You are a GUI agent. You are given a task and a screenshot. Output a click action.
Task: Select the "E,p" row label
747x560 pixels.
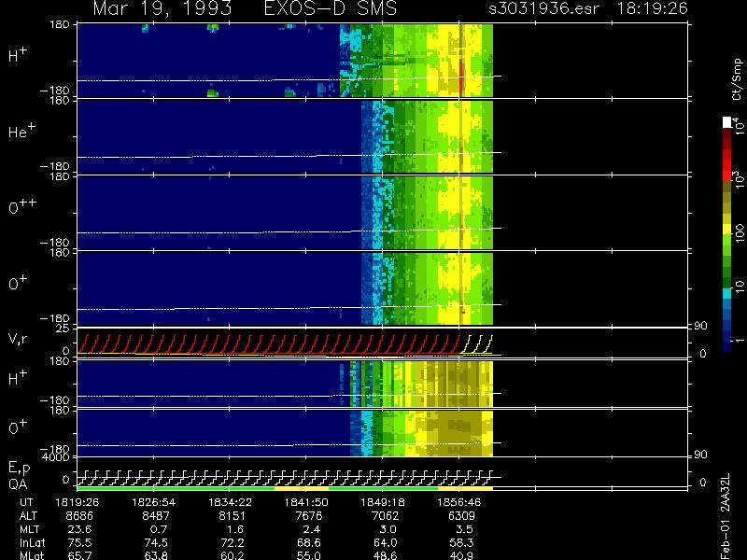(x=19, y=469)
